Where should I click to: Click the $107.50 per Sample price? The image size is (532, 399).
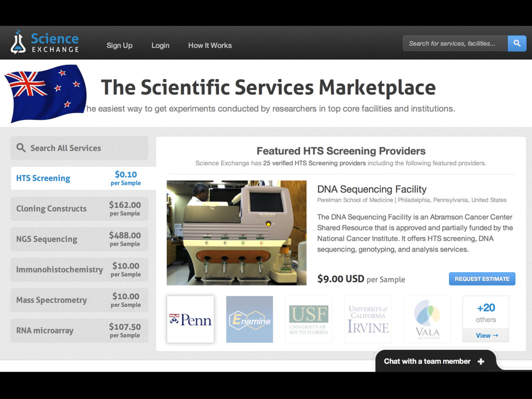(x=125, y=330)
